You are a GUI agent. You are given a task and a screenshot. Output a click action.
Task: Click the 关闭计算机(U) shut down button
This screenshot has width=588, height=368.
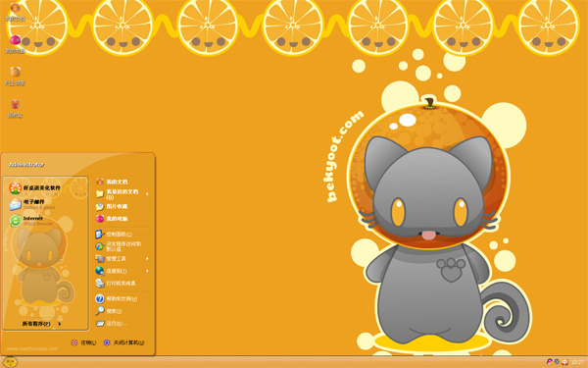(123, 342)
